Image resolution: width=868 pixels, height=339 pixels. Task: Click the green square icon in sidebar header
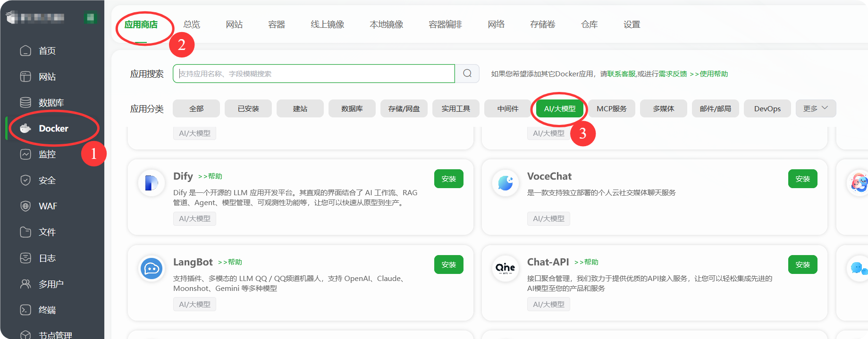click(x=90, y=18)
